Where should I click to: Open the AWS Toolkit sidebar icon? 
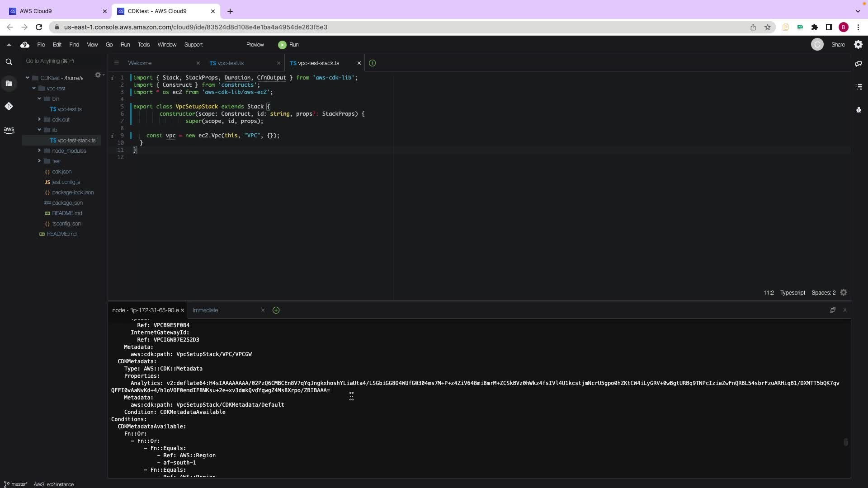9,130
